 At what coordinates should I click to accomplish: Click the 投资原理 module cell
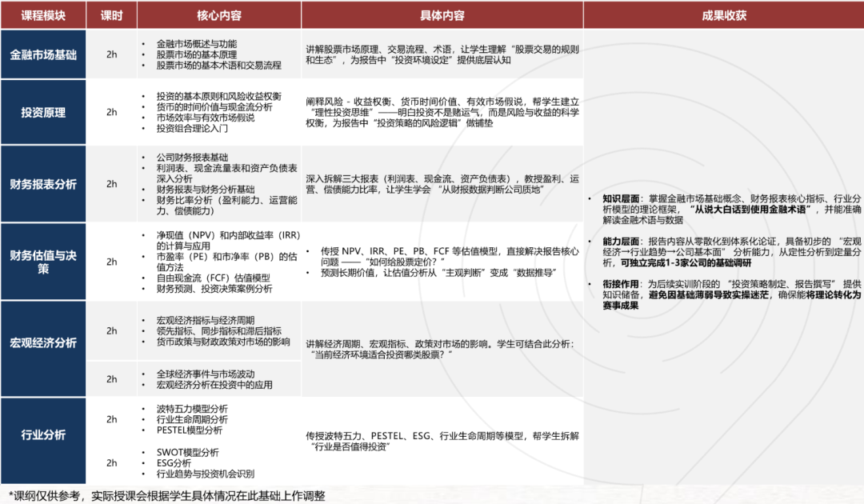[x=43, y=112]
